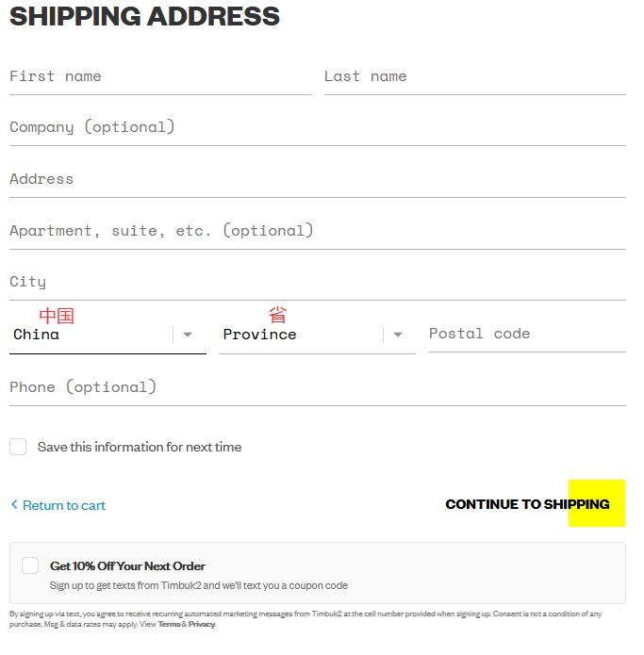Click the Address text field
The height and width of the screenshot is (655, 644).
coord(317,179)
